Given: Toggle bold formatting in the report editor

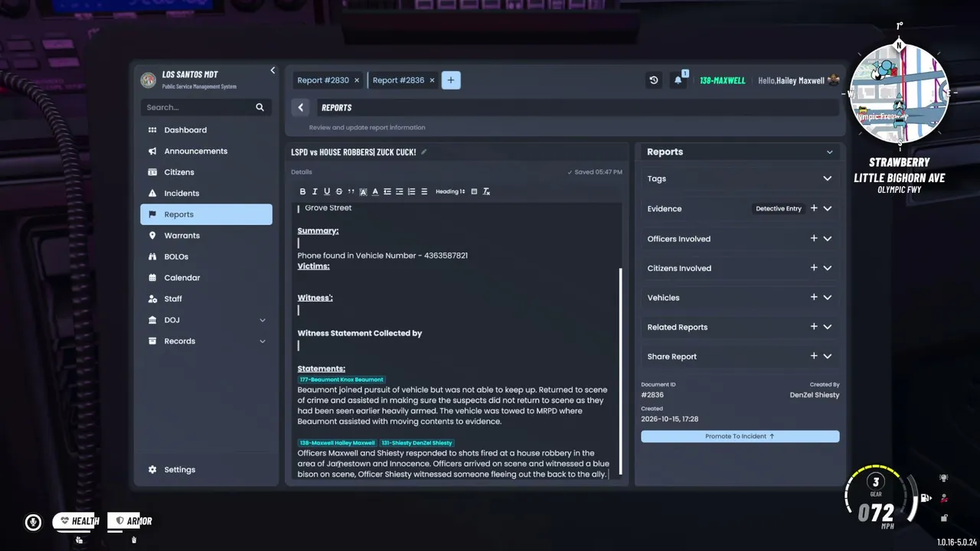Looking at the screenshot, I should (302, 191).
